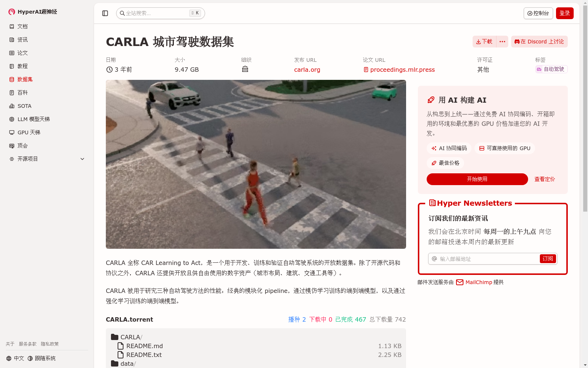Open the 中文 language selector
Viewport: 588px width, 368px height.
point(15,358)
